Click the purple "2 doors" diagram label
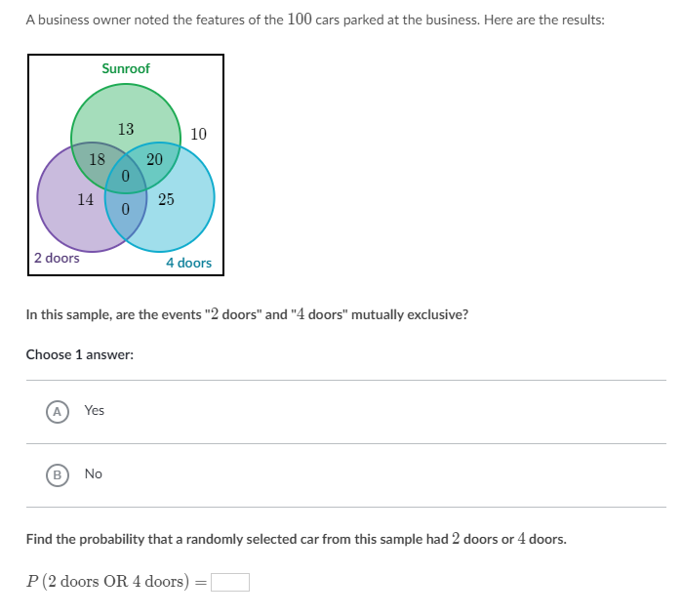Image resolution: width=683 pixels, height=616 pixels. coord(57,259)
